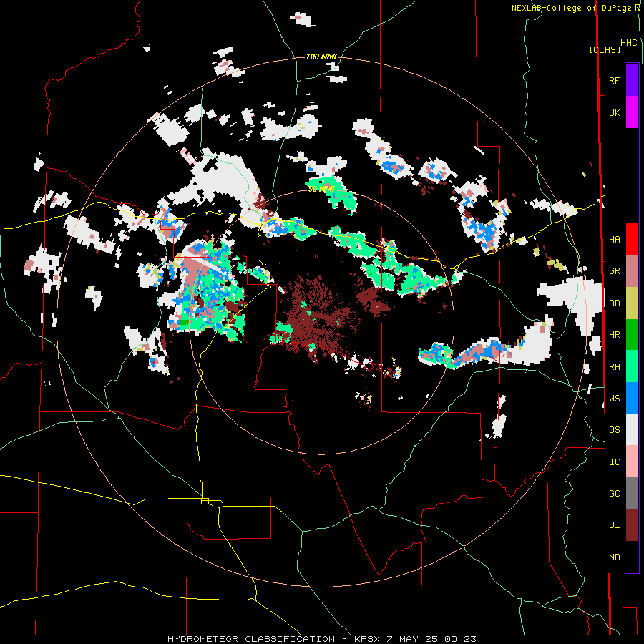Click the HR dark green legend swatch
The image size is (644, 644).
632,334
